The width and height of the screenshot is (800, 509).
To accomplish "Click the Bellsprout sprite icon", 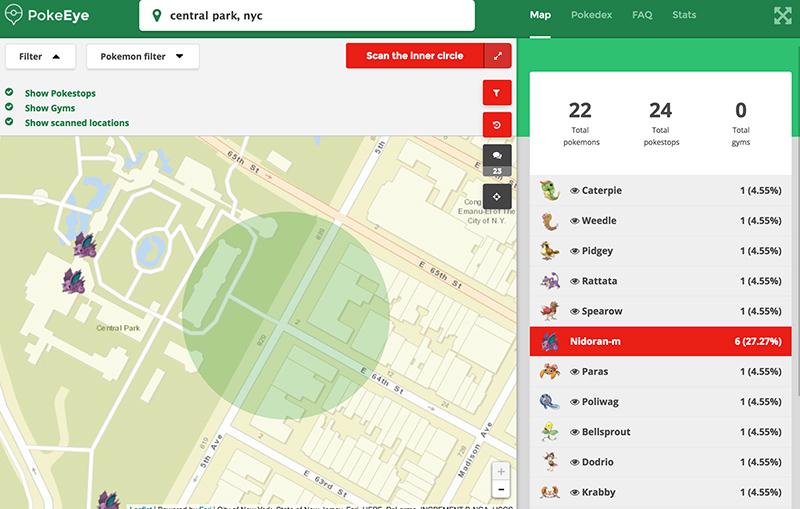I will [x=549, y=431].
